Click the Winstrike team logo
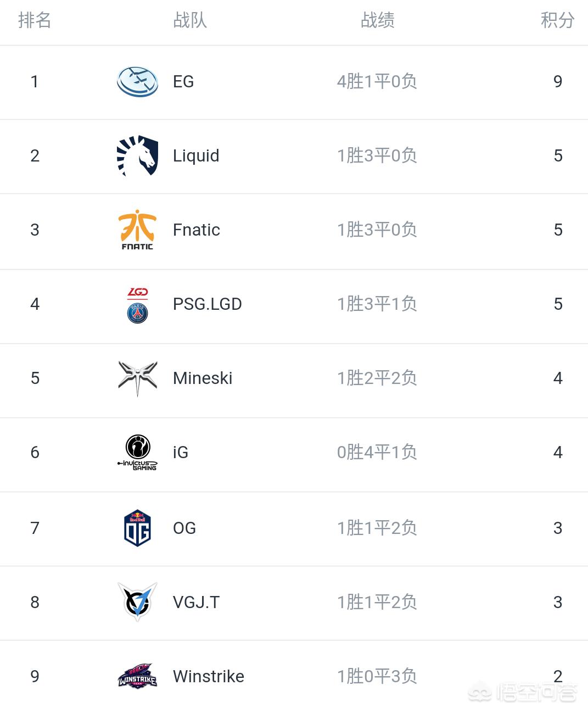Viewport: 588px width, 713px height. point(137,676)
